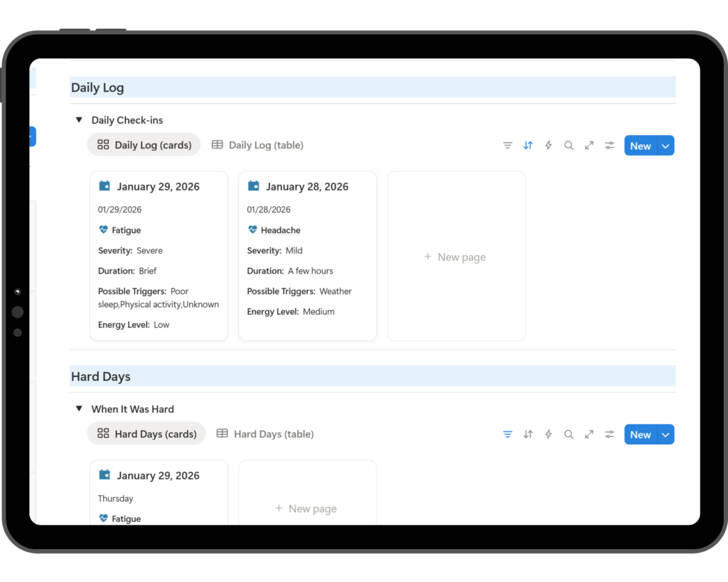Image resolution: width=728 pixels, height=582 pixels.
Task: Switch to the Hard Days (table) view
Action: tap(264, 434)
